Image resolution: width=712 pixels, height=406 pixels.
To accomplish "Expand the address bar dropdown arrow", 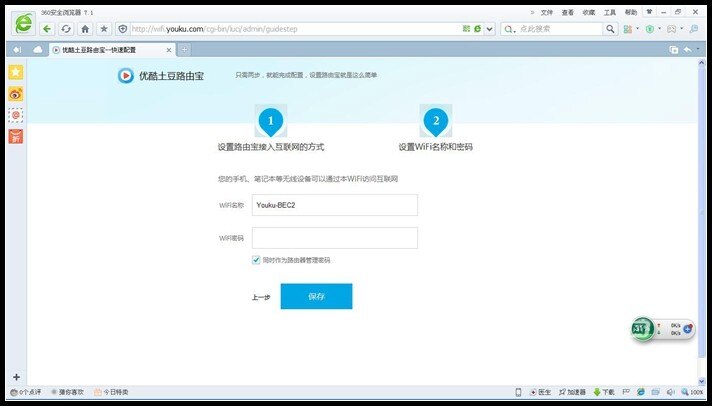I will click(x=488, y=29).
